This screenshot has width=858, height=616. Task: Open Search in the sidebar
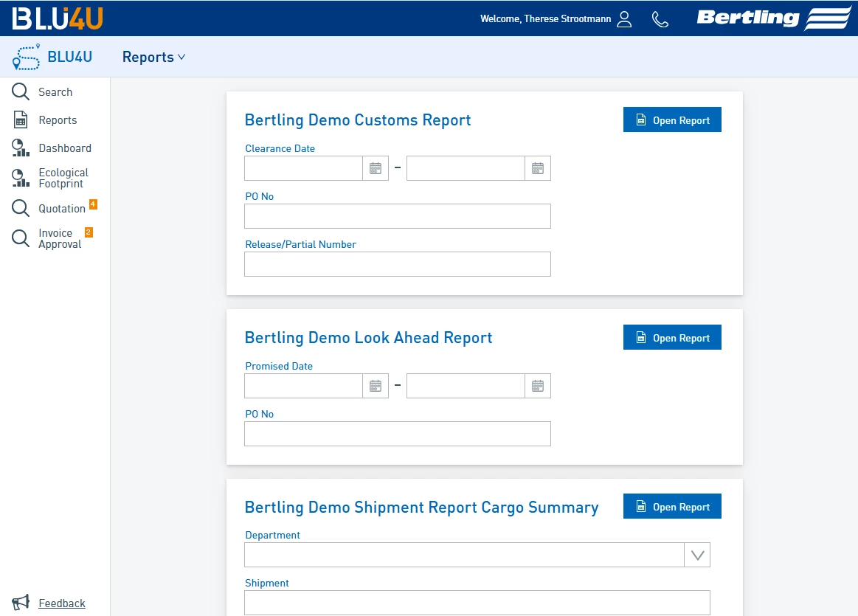[x=55, y=92]
